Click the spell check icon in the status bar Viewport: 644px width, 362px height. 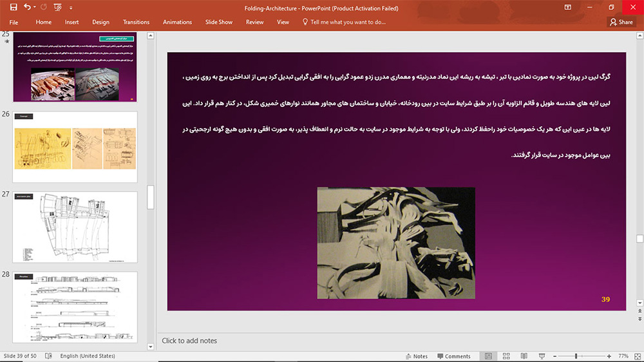(x=48, y=356)
